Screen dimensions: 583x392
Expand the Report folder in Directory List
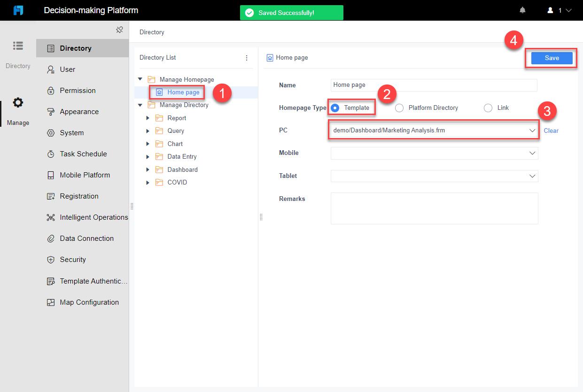pyautogui.click(x=148, y=118)
